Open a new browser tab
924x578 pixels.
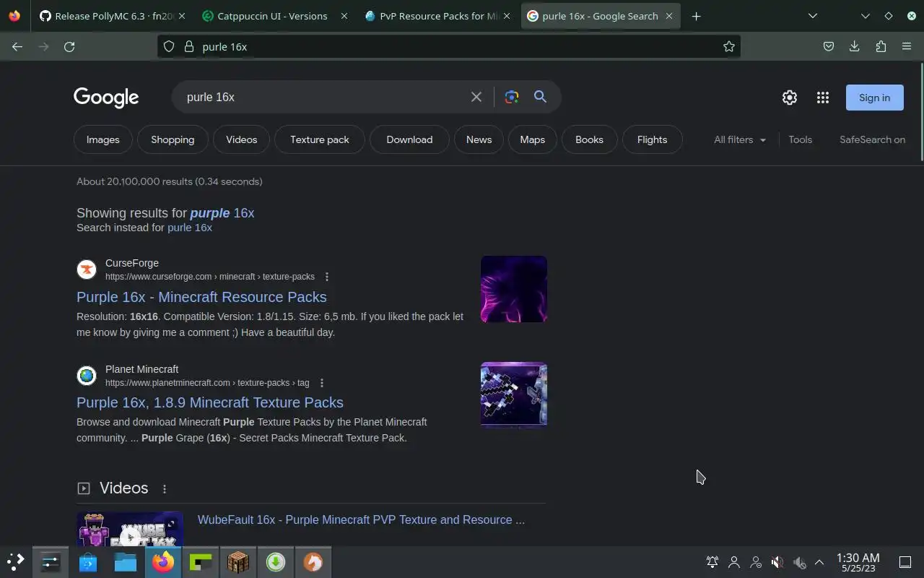pyautogui.click(x=696, y=16)
